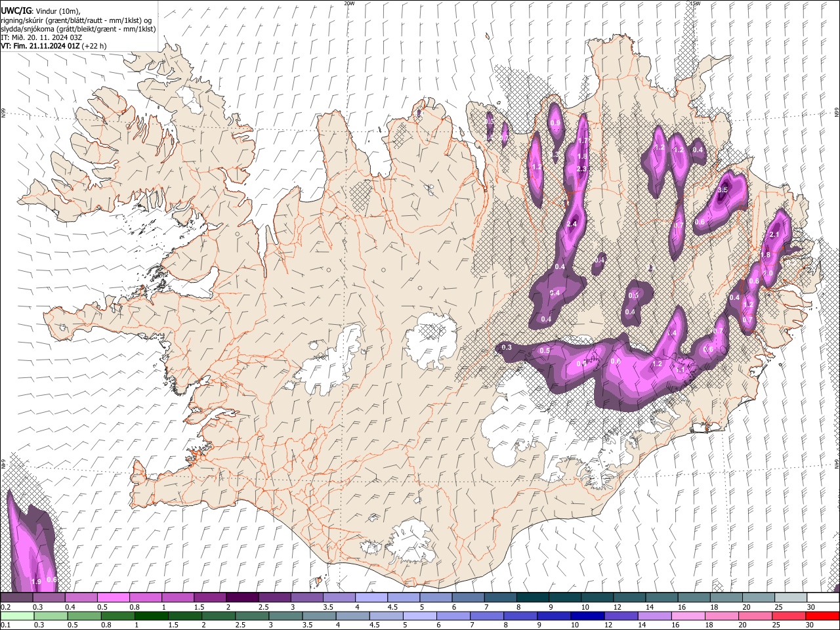840x630 pixels.
Task: Select the light pink 16–18 lower legend swatch
Action: pos(688,616)
